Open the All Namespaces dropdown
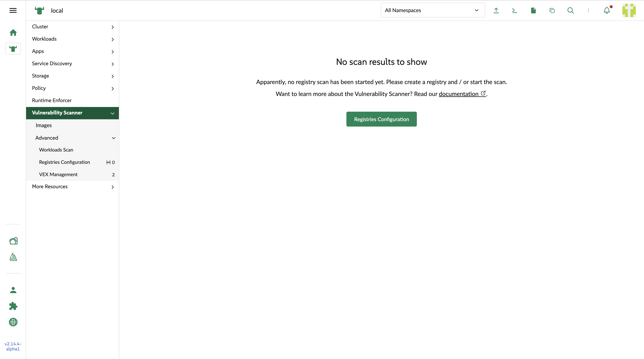 coord(433,10)
